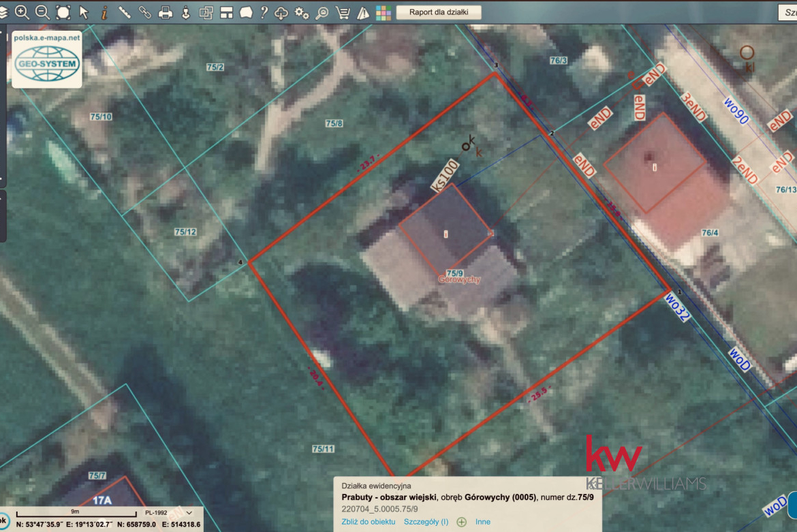The image size is (797, 532).
Task: Select the object info 'i' tool
Action: coord(104,12)
